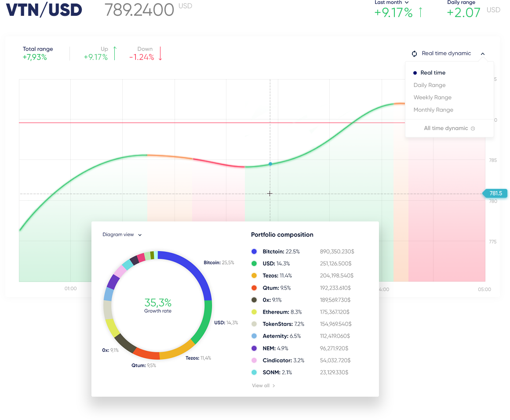510x420 pixels.
Task: Click the red Down arrow icon
Action: pyautogui.click(x=160, y=54)
